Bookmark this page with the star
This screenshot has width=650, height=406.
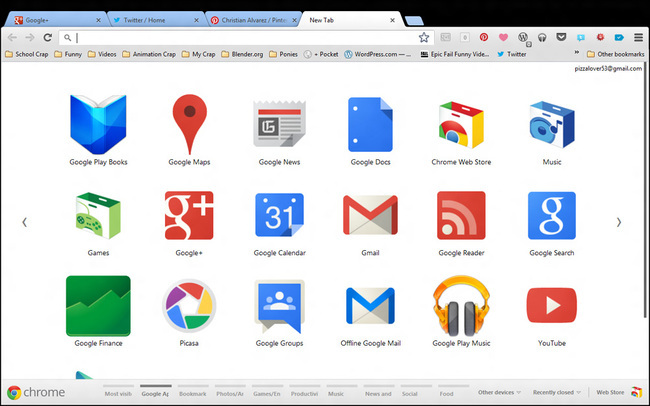pos(424,37)
